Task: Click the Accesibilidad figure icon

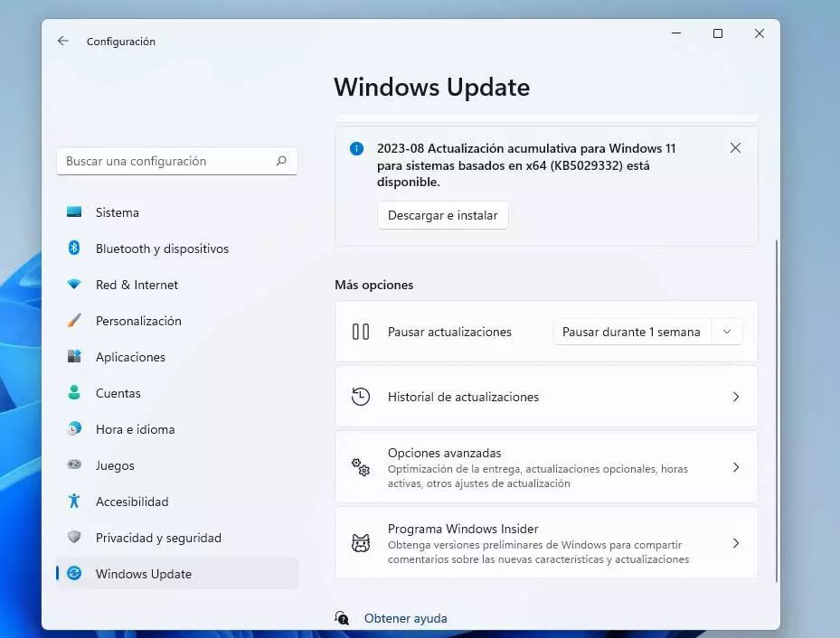Action: point(74,501)
